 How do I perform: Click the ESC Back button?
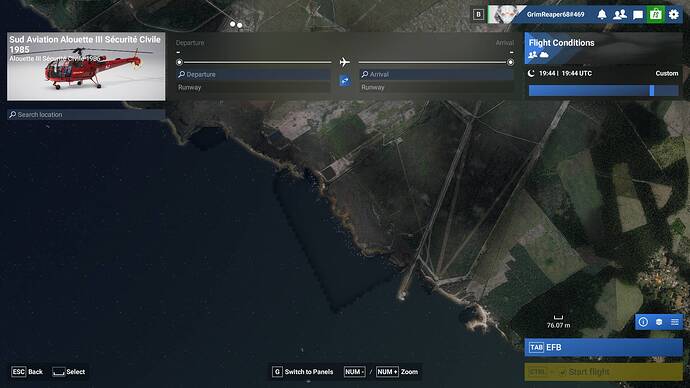[x=27, y=372]
